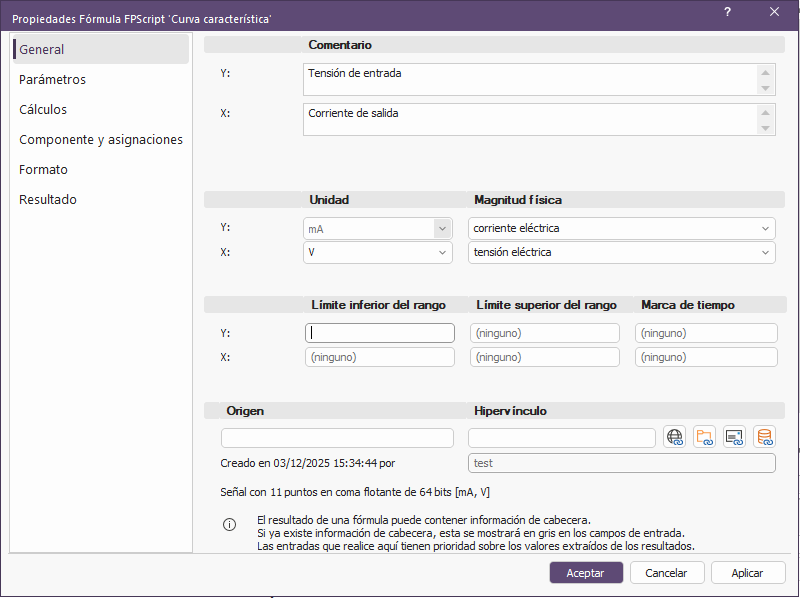Click the help question mark icon

point(727,12)
